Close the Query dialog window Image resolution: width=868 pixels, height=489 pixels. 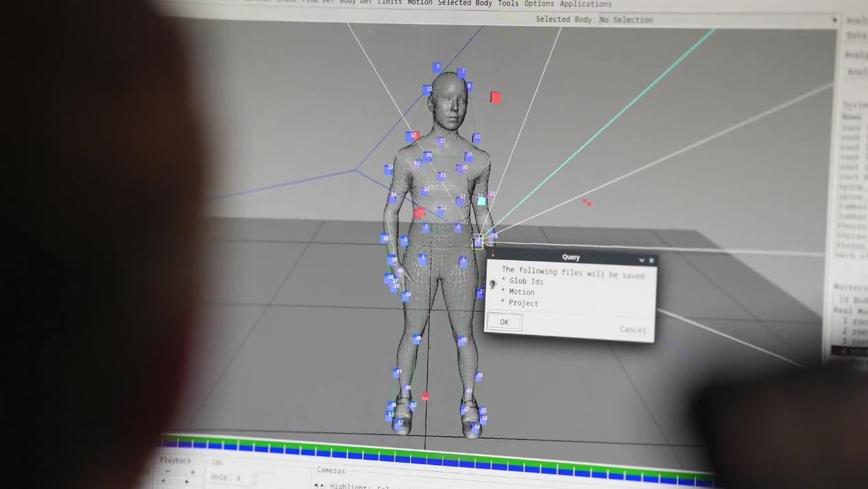652,260
